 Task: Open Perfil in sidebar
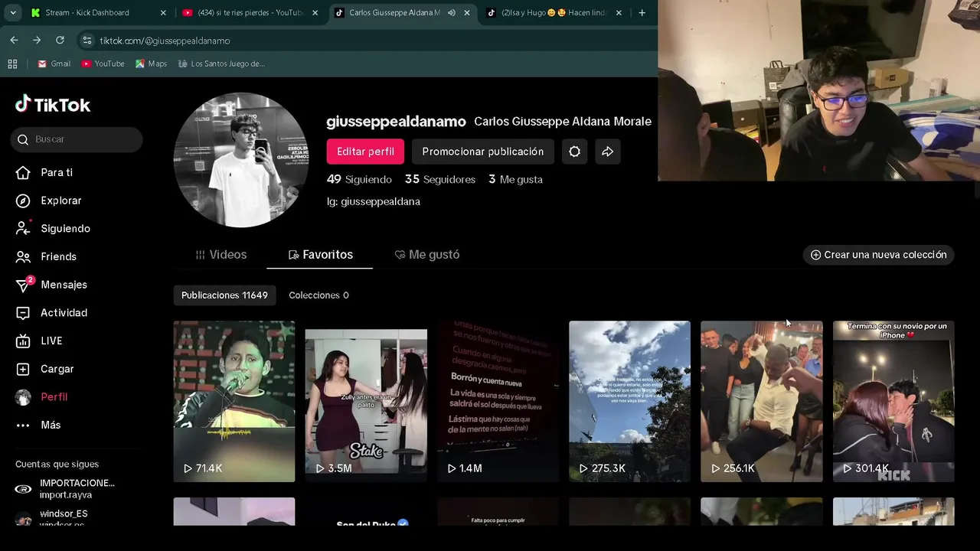[54, 397]
